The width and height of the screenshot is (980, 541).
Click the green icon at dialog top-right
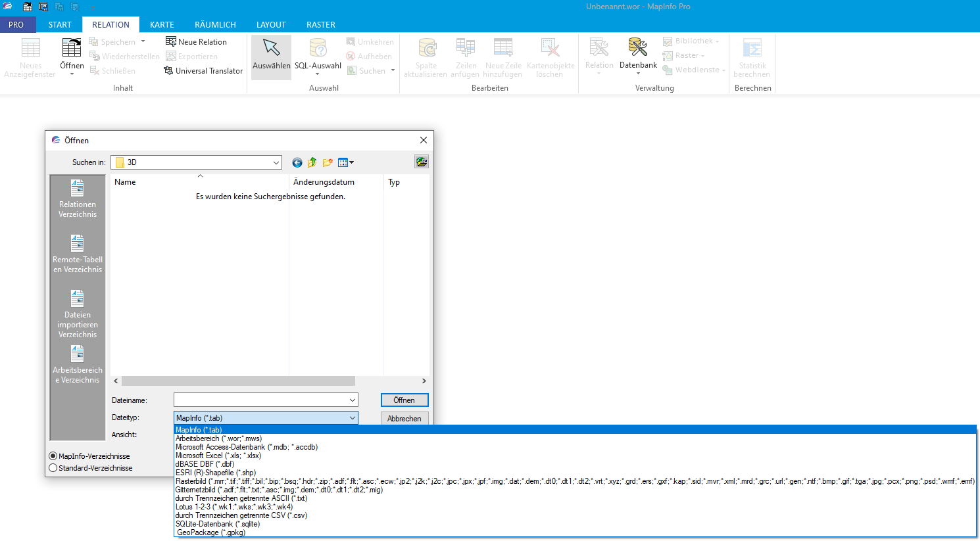click(422, 162)
